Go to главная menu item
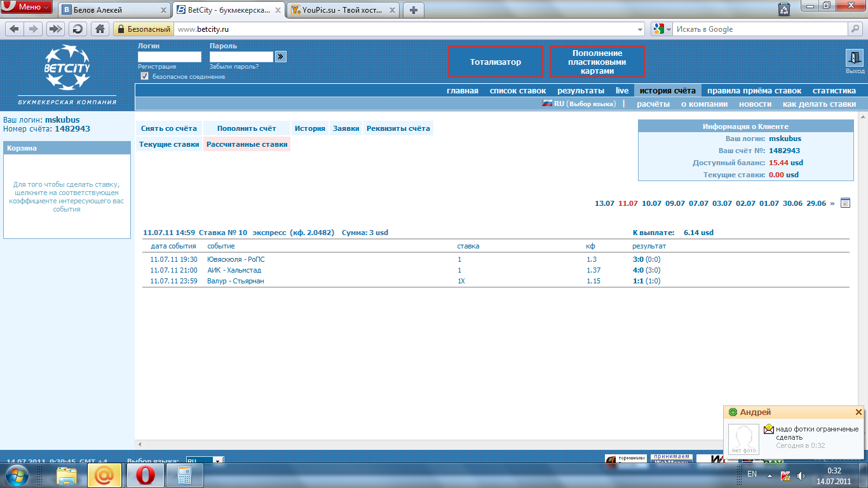The width and height of the screenshot is (868, 488). coord(463,91)
